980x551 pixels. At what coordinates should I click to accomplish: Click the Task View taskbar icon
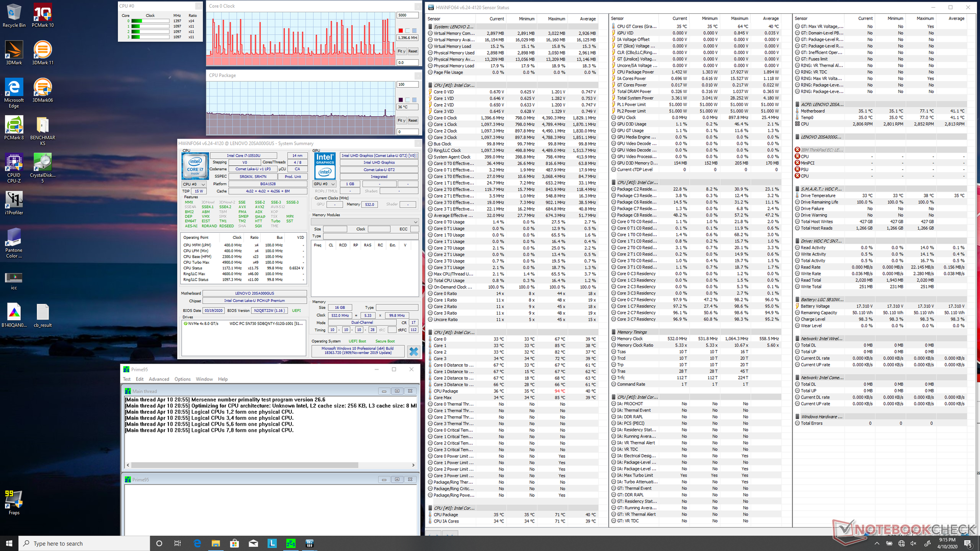178,543
